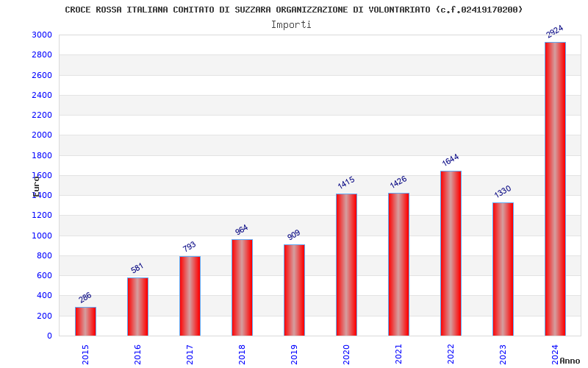Select the 2018 bar valued 964
588x368 pixels.
pyautogui.click(x=242, y=287)
